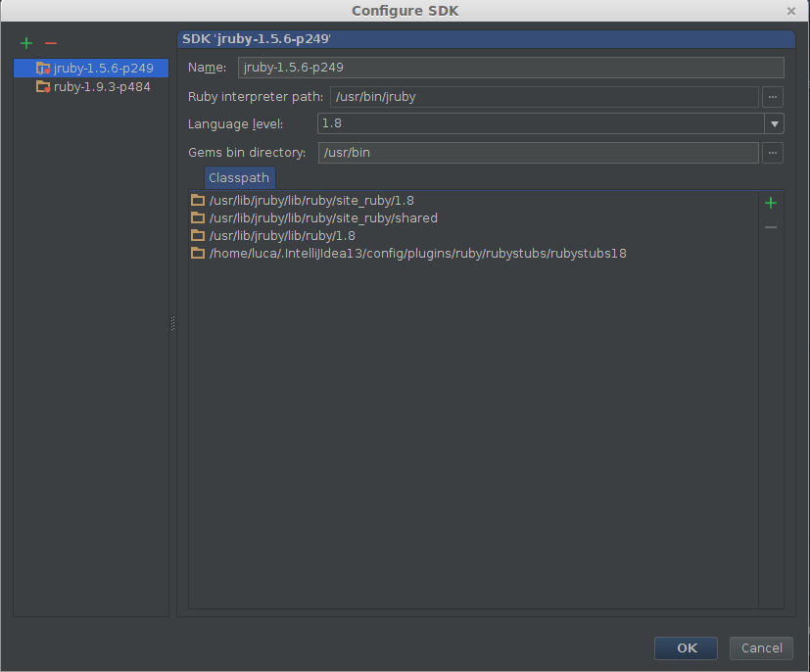Click the SDK 'jruby-1.5.6-p249' header

pyautogui.click(x=486, y=39)
